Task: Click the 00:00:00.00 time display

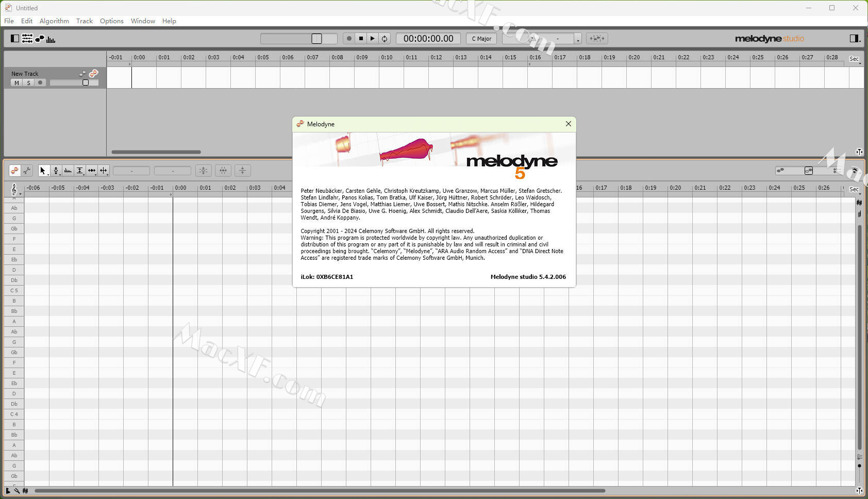Action: [x=428, y=39]
